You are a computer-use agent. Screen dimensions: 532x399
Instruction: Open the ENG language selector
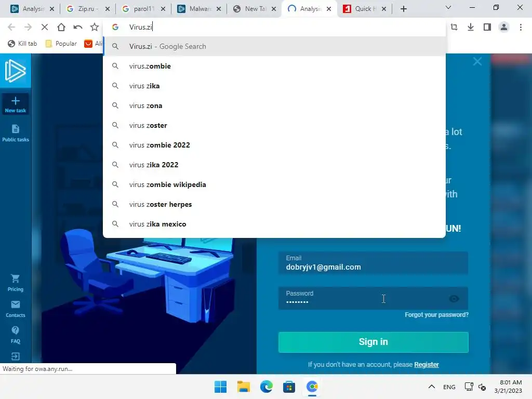pos(449,387)
